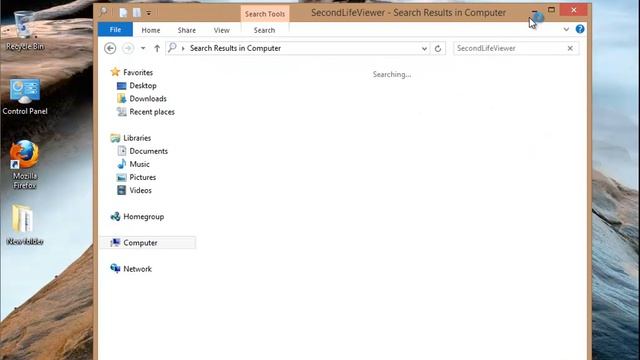Select the New folder desktop icon
Image resolution: width=640 pixels, height=360 pixels.
[x=24, y=225]
